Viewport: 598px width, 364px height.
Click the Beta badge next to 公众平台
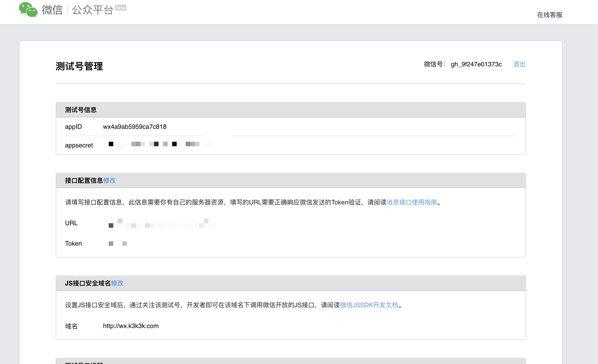[121, 8]
